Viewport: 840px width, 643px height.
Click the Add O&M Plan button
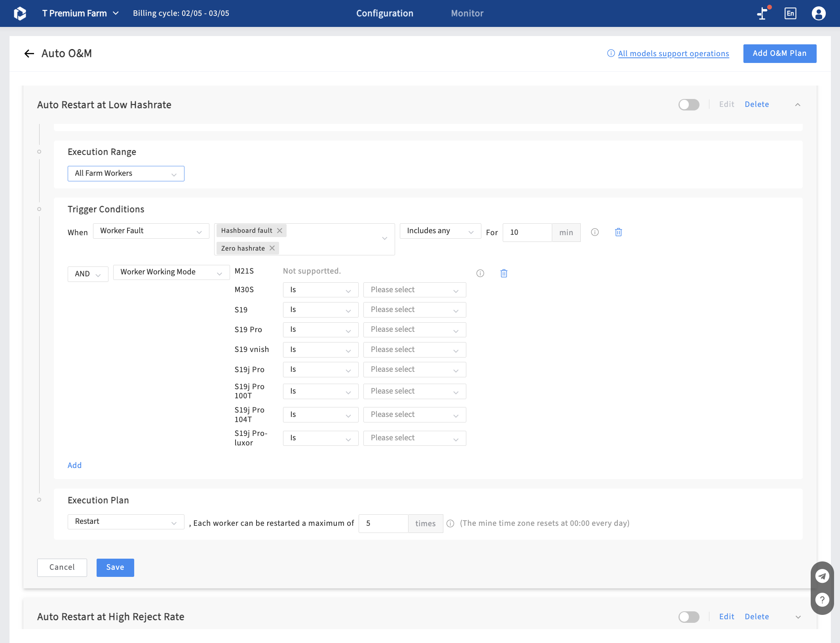tap(779, 53)
